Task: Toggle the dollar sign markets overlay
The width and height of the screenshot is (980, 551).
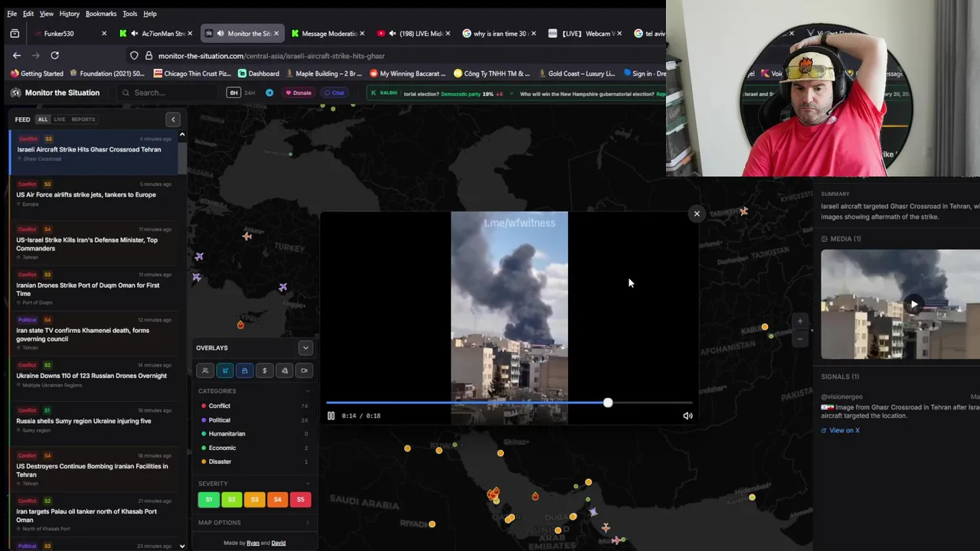Action: click(x=264, y=370)
